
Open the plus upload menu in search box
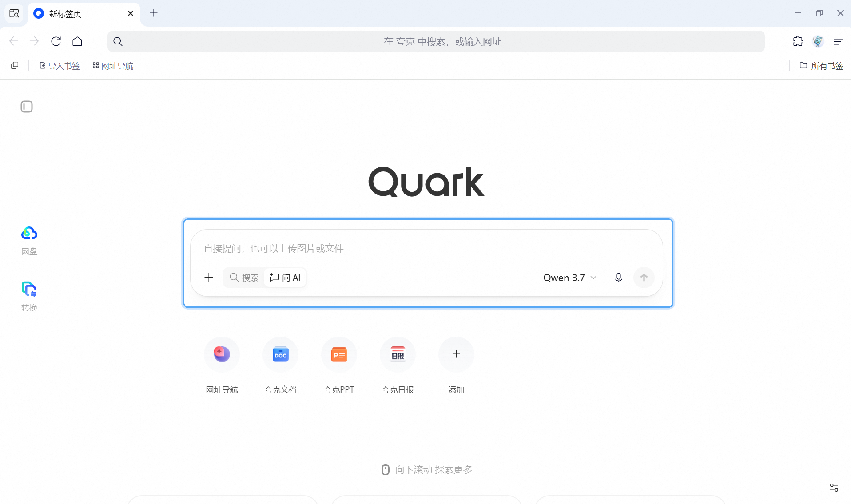coord(209,278)
